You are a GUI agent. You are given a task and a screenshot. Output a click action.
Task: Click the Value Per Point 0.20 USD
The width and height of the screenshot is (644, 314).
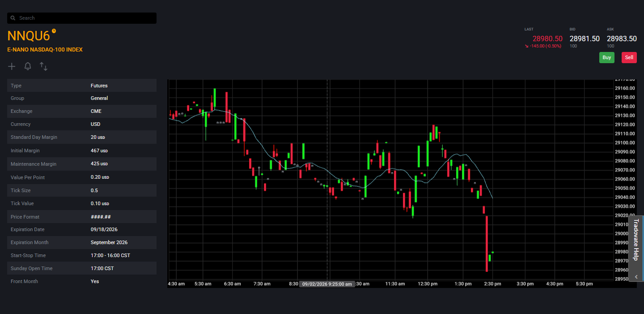[100, 177]
